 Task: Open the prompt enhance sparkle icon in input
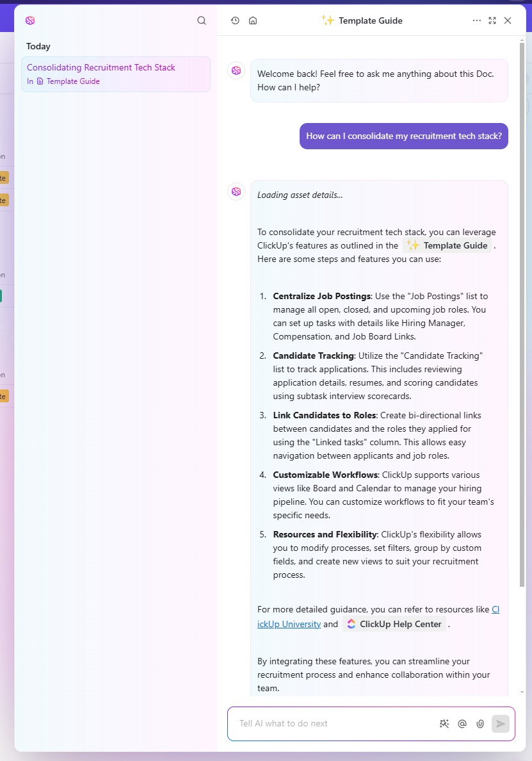pyautogui.click(x=444, y=724)
